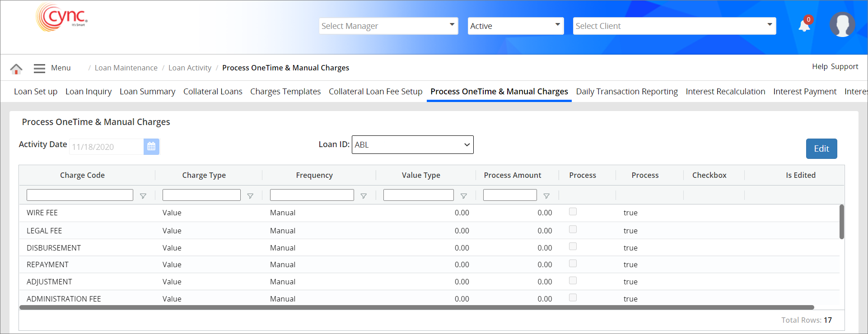Tick the Process checkbox for LEGAL FEE
The height and width of the screenshot is (334, 868).
pos(573,229)
